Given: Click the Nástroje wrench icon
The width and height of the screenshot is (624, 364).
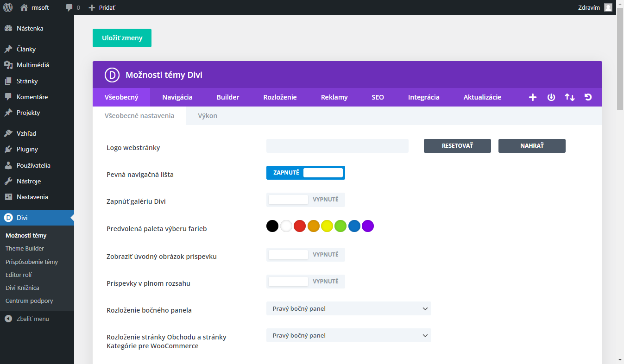Looking at the screenshot, I should point(8,181).
